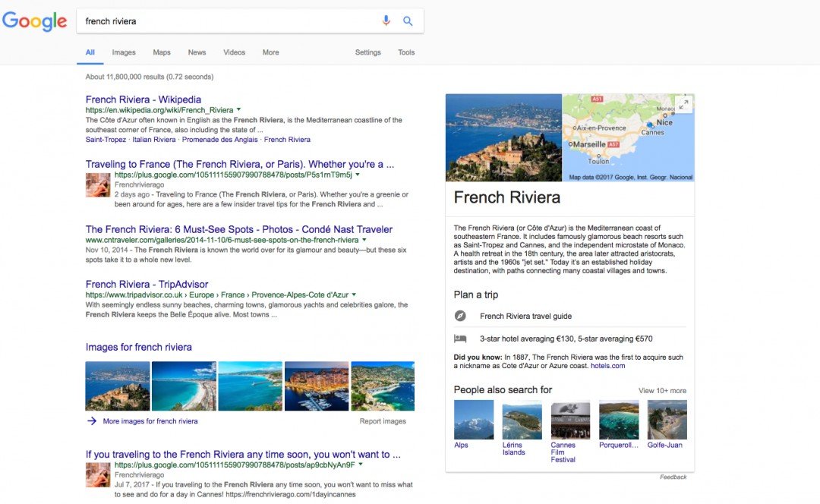Open fourth harbor at dusk image thumbnail
Screen dimensions: 820x504
[317, 386]
